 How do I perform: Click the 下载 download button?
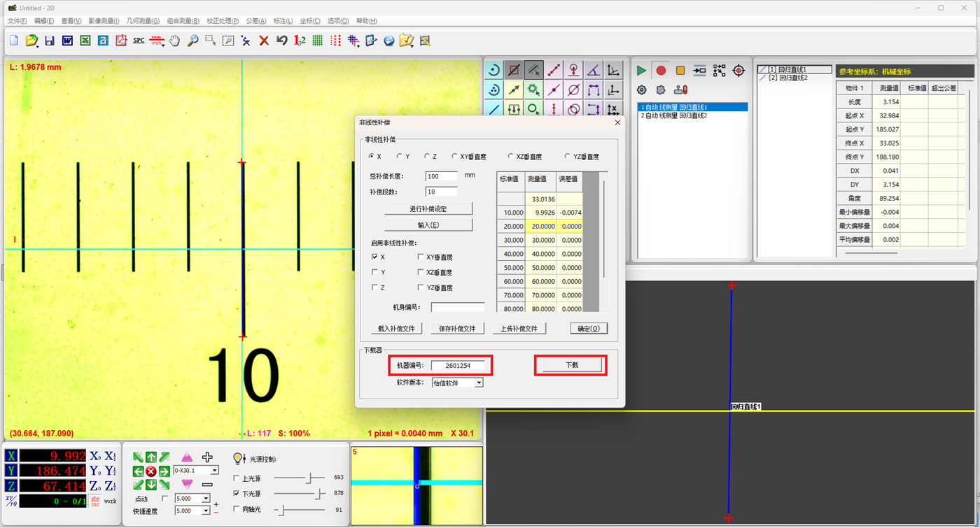(571, 365)
